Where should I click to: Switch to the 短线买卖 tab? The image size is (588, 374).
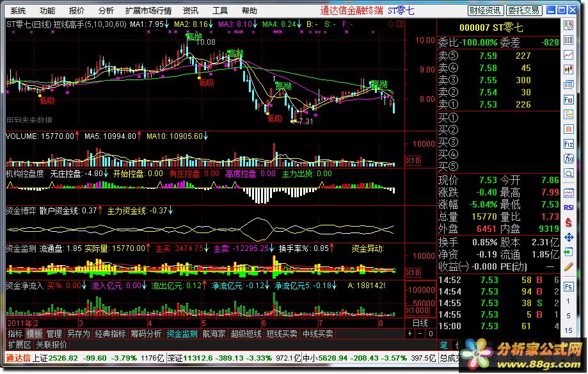coord(282,334)
